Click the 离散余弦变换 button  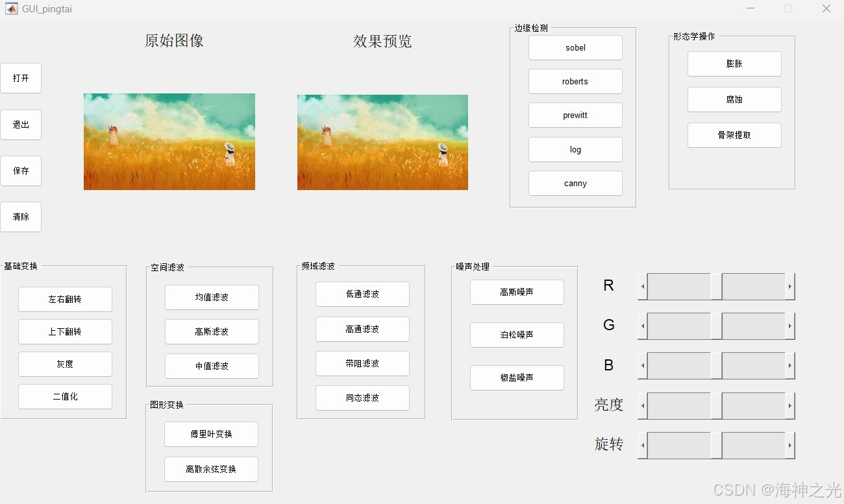click(x=211, y=469)
